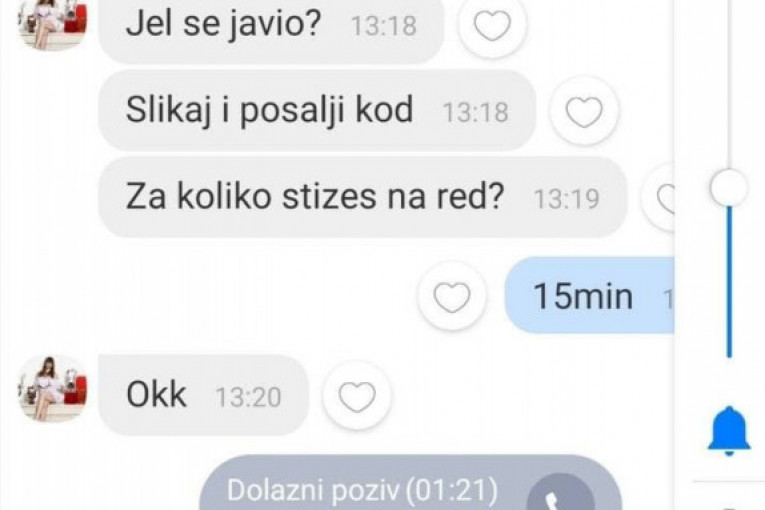This screenshot has width=765, height=510.
Task: Like the "15min" sent message
Action: [x=452, y=297]
